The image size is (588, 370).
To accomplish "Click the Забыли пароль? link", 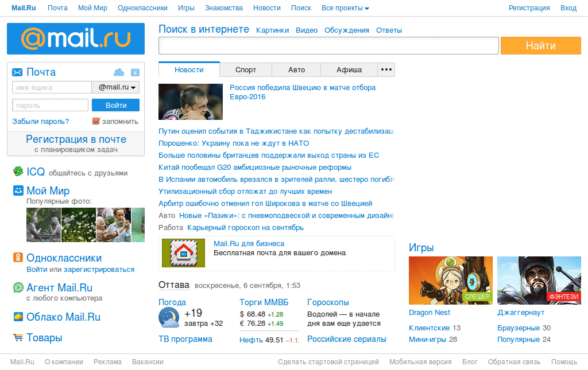I will [41, 122].
